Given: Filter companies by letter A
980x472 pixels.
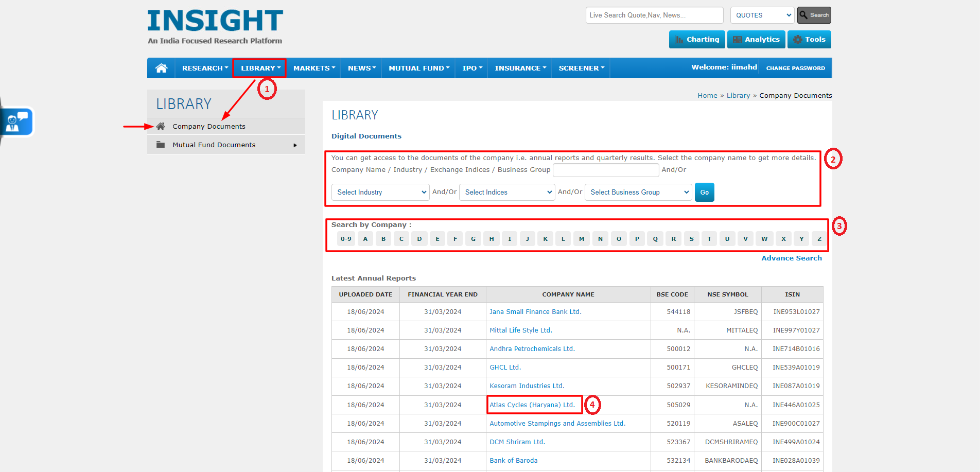Looking at the screenshot, I should [x=365, y=239].
